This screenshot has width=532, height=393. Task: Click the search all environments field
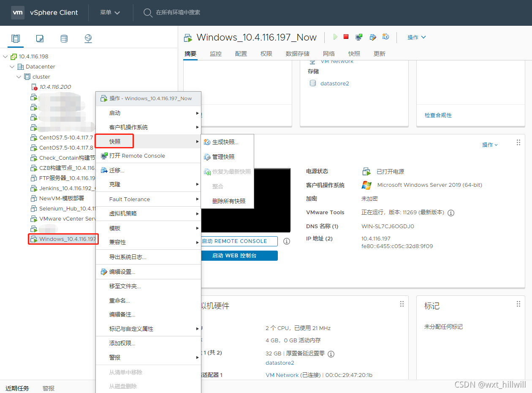(x=178, y=13)
